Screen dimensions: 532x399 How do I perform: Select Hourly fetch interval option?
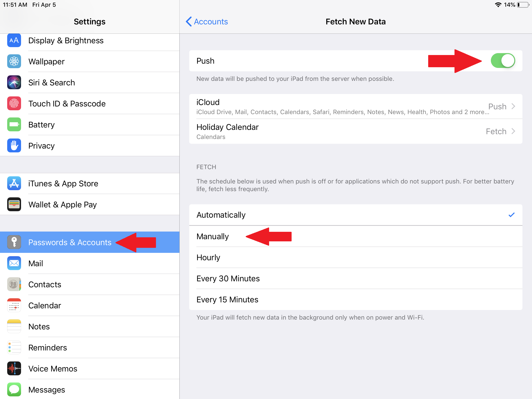point(355,257)
